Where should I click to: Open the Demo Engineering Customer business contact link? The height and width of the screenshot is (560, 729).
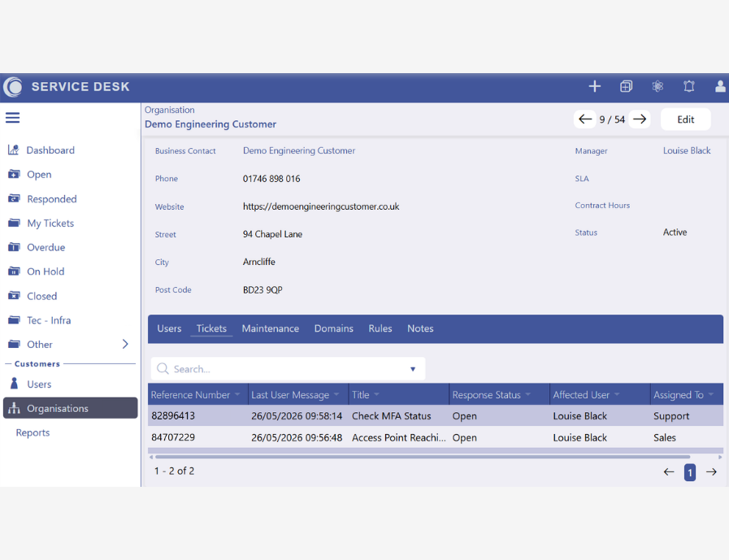[299, 150]
